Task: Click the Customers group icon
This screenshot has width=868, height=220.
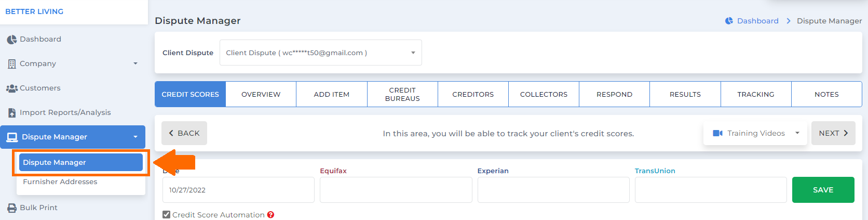Action: pos(12,88)
